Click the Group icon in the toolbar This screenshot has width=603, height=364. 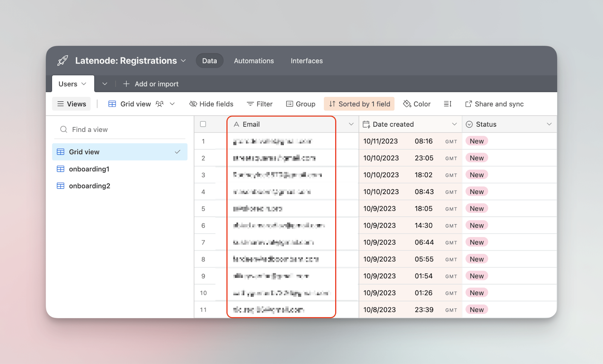(x=289, y=104)
